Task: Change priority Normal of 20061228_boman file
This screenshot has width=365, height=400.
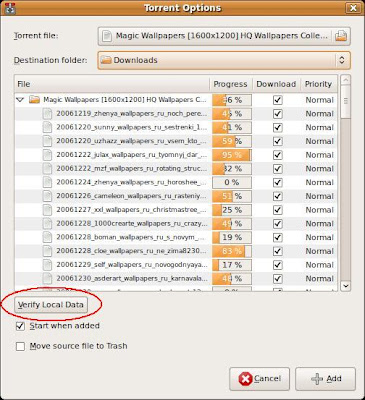Action: [319, 237]
